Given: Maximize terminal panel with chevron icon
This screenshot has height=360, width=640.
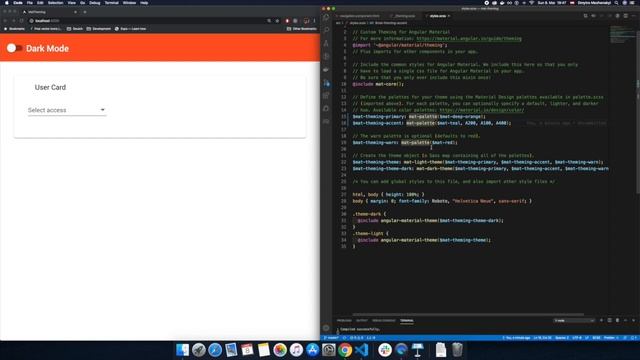Looking at the screenshot, I should coord(625,320).
